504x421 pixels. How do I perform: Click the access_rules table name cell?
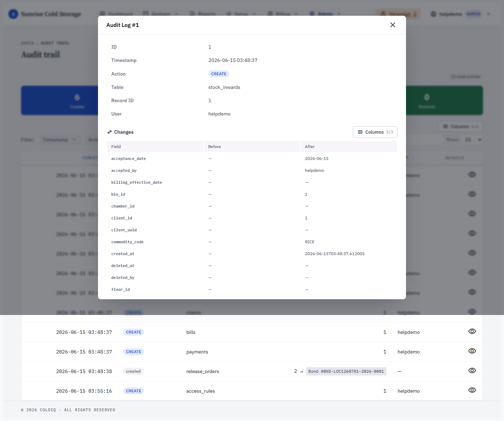coord(201,391)
